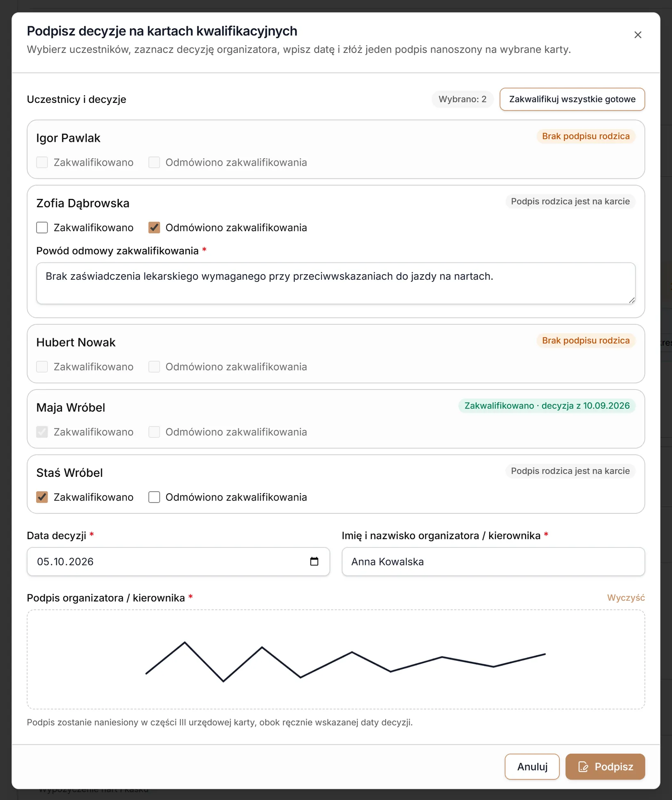Grab the textarea resize handle corner
The image size is (672, 800).
pyautogui.click(x=632, y=300)
